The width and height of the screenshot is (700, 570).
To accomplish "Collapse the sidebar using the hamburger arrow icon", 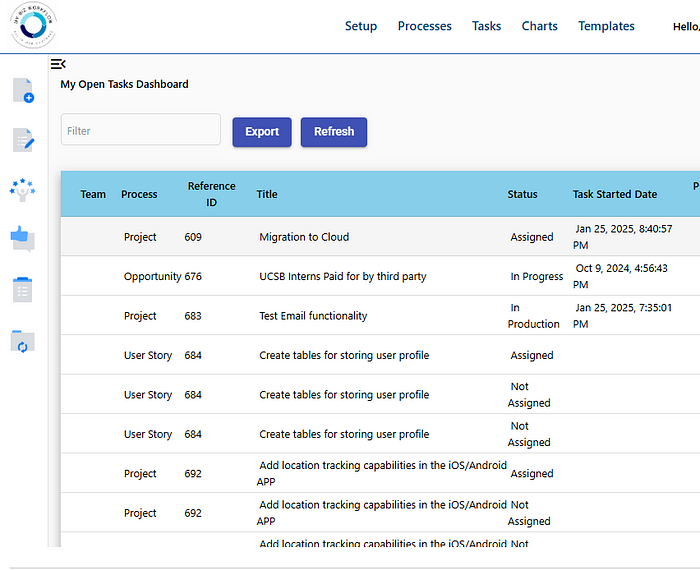I will (x=58, y=64).
